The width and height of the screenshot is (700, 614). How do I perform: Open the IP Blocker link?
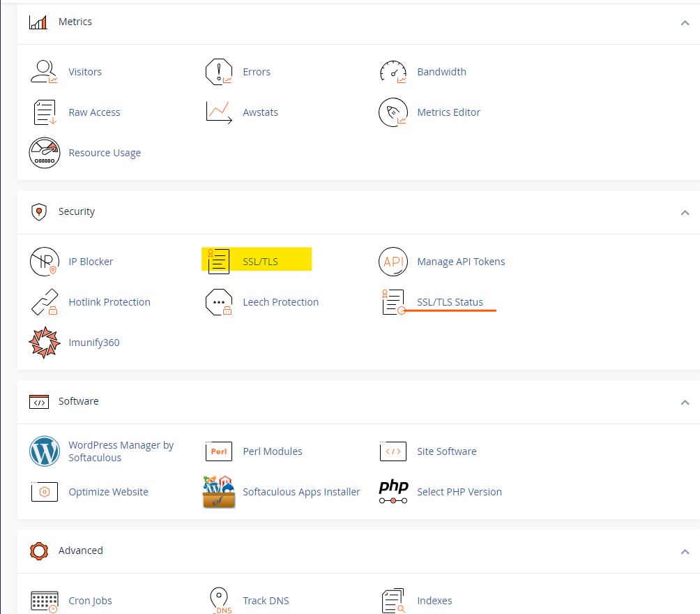coord(91,262)
